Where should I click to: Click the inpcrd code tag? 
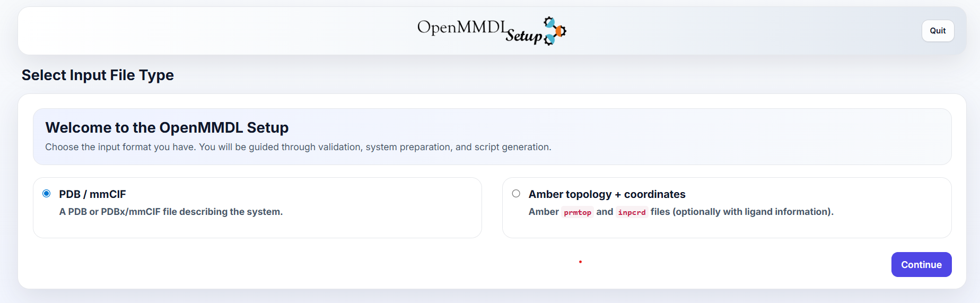[x=632, y=212]
